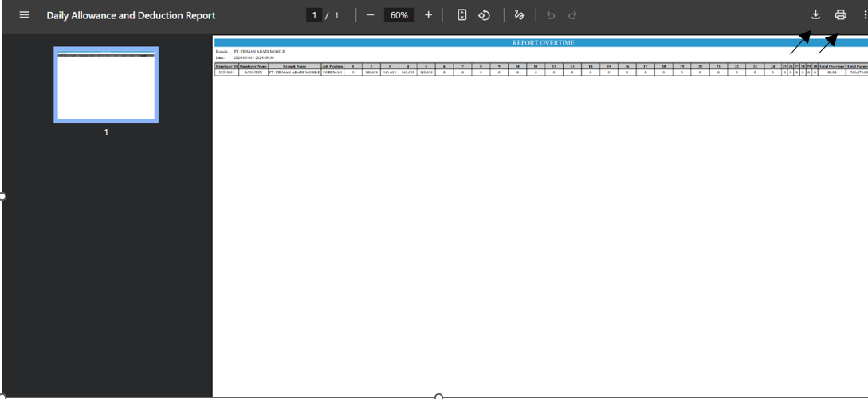This screenshot has width=868, height=399.
Task: Click the FOREMAN job position cell
Action: (x=332, y=72)
